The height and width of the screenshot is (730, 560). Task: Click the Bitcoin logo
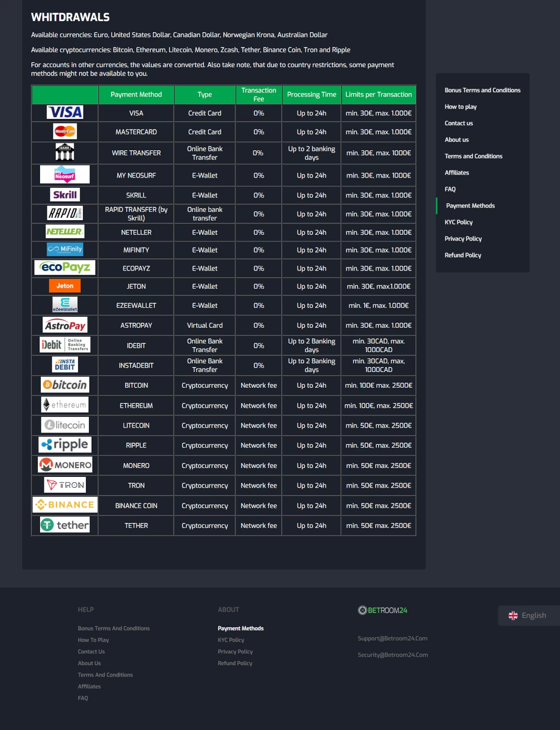[65, 385]
